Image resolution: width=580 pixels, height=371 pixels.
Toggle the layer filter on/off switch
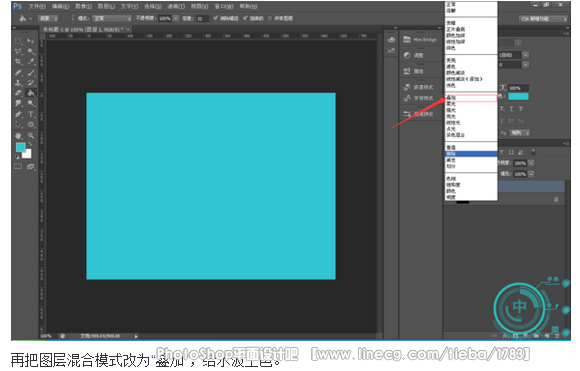533,152
